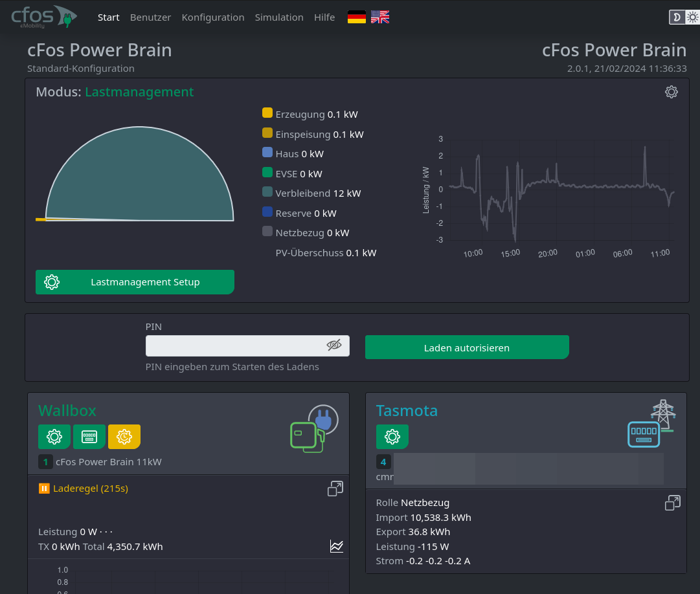Click the dark blue Reserve legend swatch

(x=267, y=212)
